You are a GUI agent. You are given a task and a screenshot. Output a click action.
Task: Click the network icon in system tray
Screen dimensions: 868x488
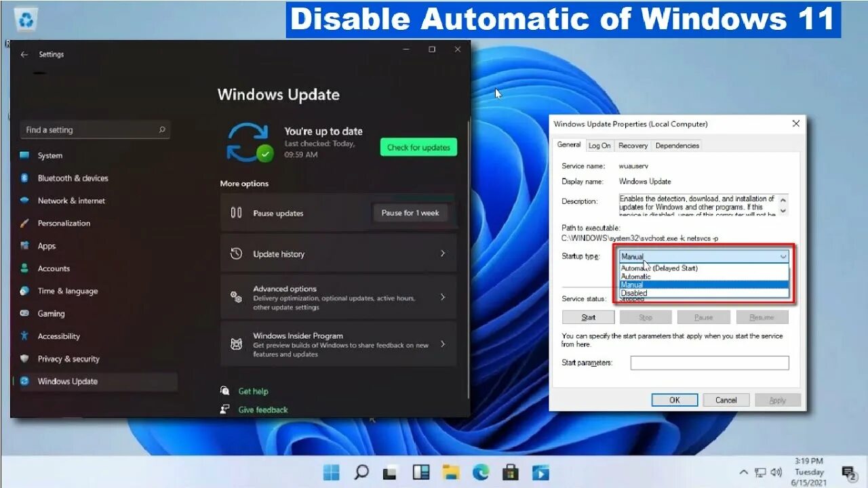[760, 472]
